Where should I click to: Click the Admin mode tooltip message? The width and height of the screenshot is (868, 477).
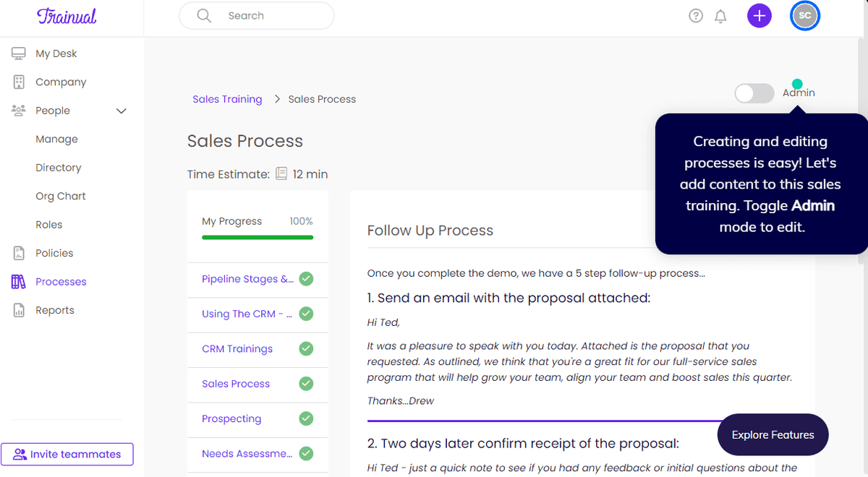pos(760,184)
